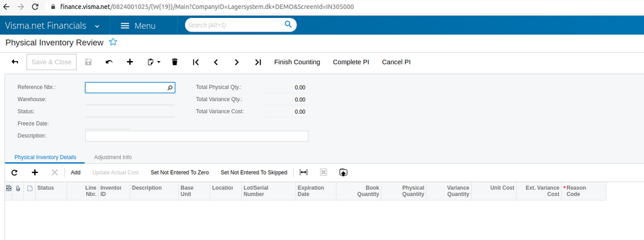Image resolution: width=644 pixels, height=240 pixels.
Task: Click the Location column header
Action: click(x=226, y=191)
